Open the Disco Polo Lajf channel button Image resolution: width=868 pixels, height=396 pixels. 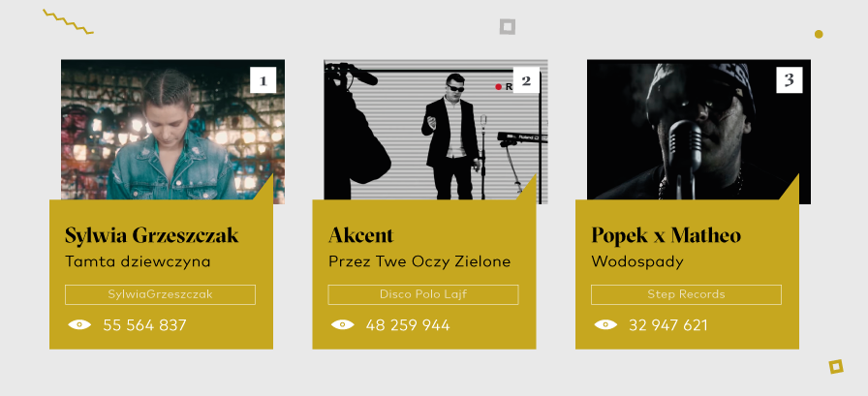coord(423,294)
